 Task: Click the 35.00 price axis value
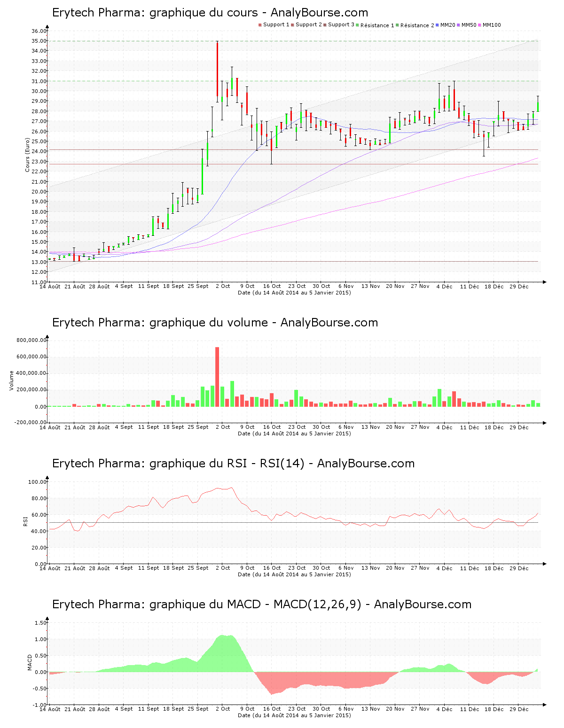39,41
